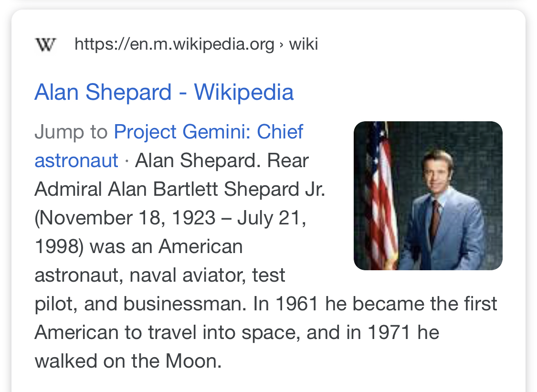
Task: Click the breadcrumb chevron separator
Action: (x=282, y=44)
